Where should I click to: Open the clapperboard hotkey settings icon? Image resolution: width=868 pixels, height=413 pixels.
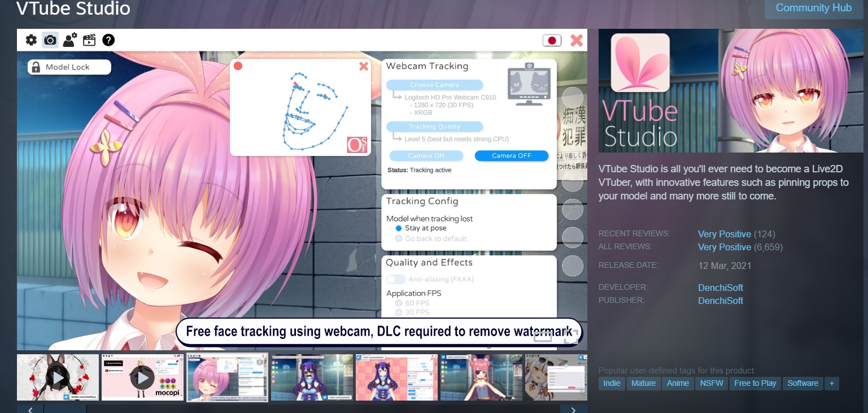pyautogui.click(x=89, y=40)
